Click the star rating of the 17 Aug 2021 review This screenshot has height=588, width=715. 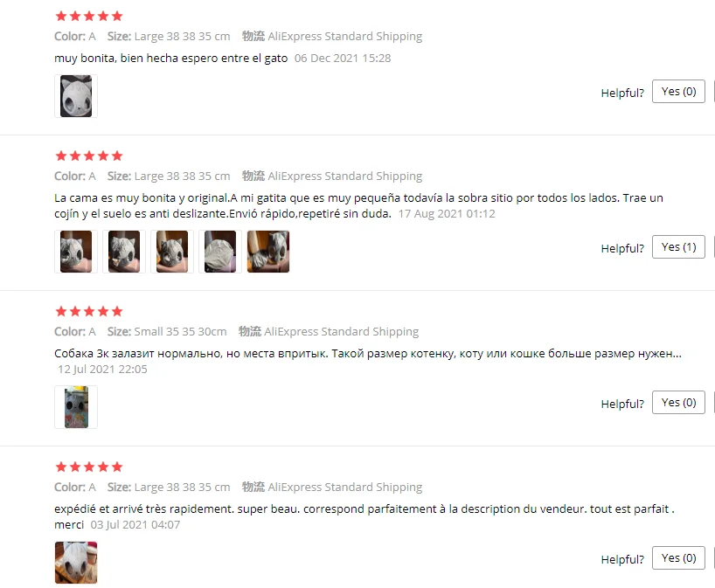(x=89, y=156)
